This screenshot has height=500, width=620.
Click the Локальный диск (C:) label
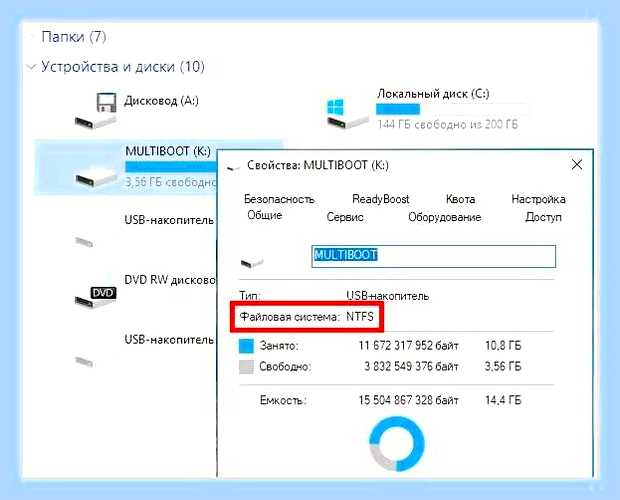pyautogui.click(x=433, y=94)
